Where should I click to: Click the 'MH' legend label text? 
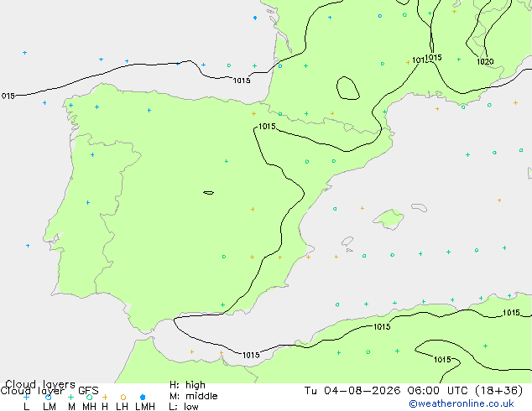click(x=89, y=406)
